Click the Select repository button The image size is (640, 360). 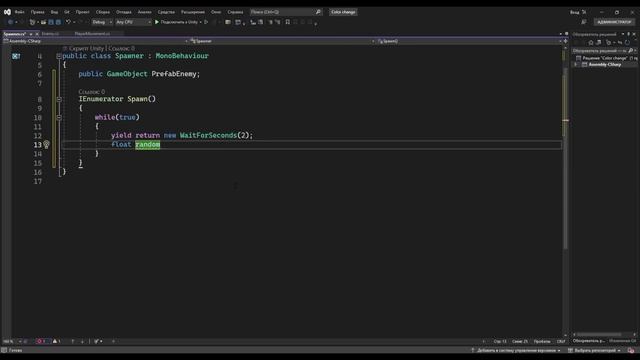pyautogui.click(x=595, y=350)
